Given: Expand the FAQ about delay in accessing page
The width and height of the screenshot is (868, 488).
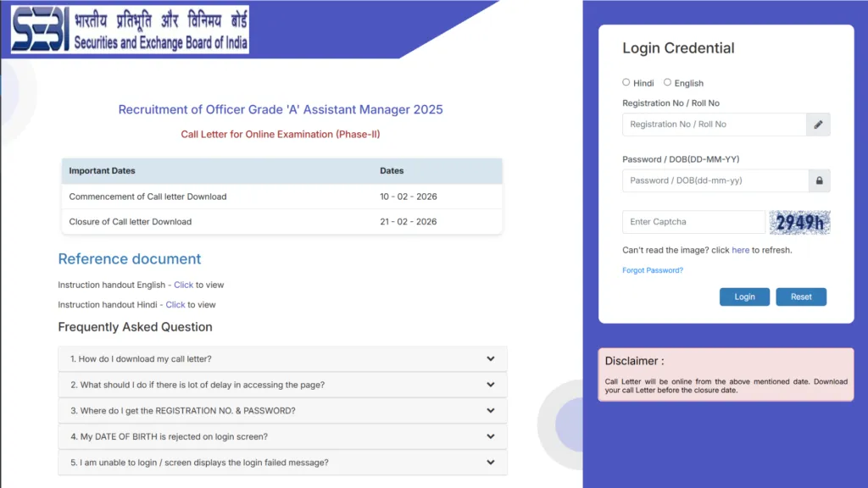Looking at the screenshot, I should [x=282, y=385].
